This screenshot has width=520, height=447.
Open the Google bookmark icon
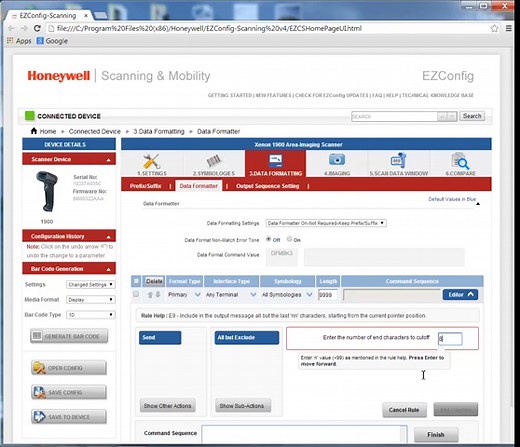(40, 41)
